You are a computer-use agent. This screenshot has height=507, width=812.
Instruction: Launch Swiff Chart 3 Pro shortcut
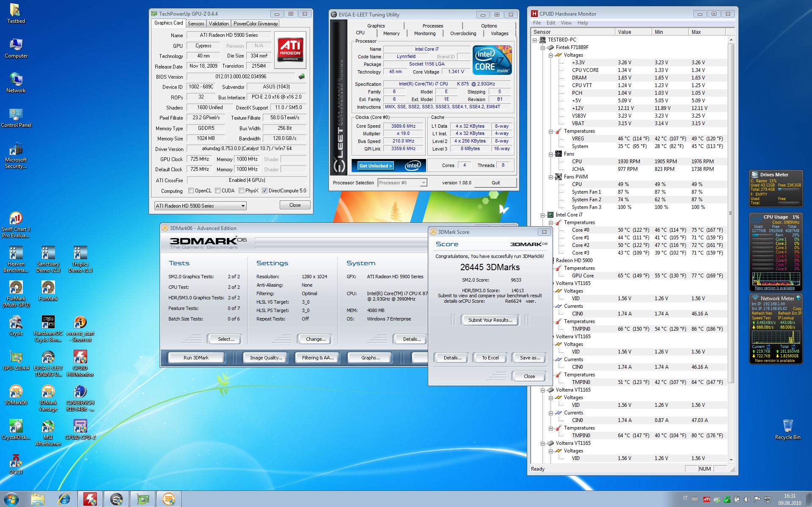16,225
